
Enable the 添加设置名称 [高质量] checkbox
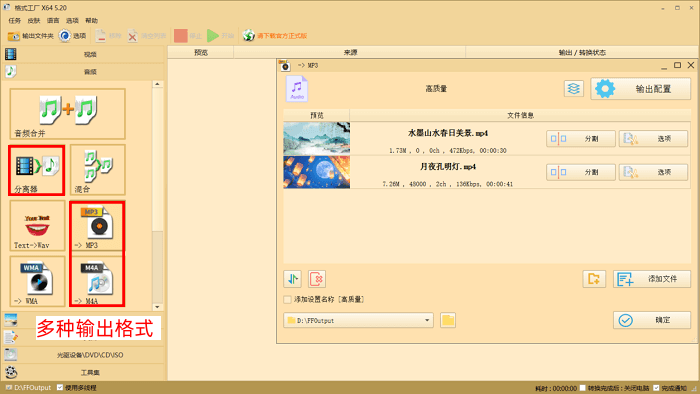click(288, 299)
